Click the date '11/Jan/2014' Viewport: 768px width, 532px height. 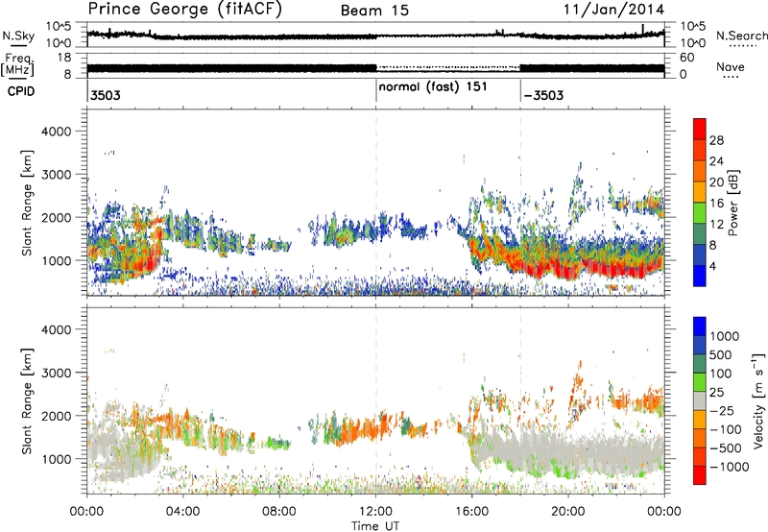[613, 10]
